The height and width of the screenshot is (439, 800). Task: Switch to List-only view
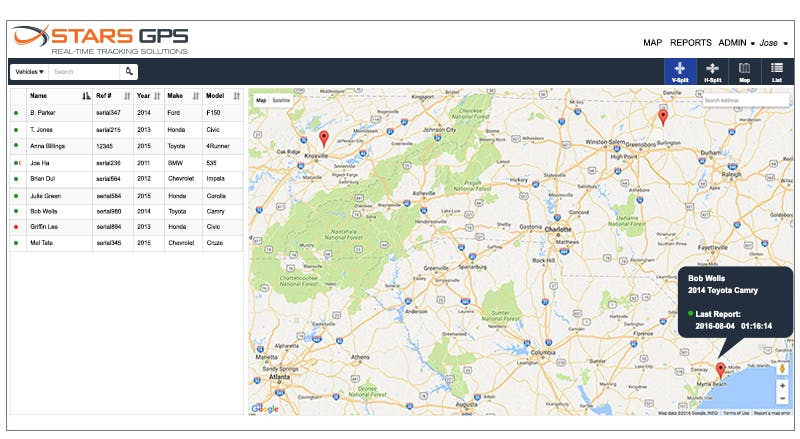[777, 72]
